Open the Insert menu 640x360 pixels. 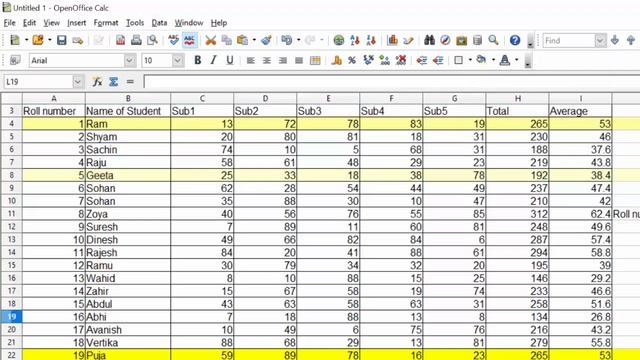tap(76, 23)
